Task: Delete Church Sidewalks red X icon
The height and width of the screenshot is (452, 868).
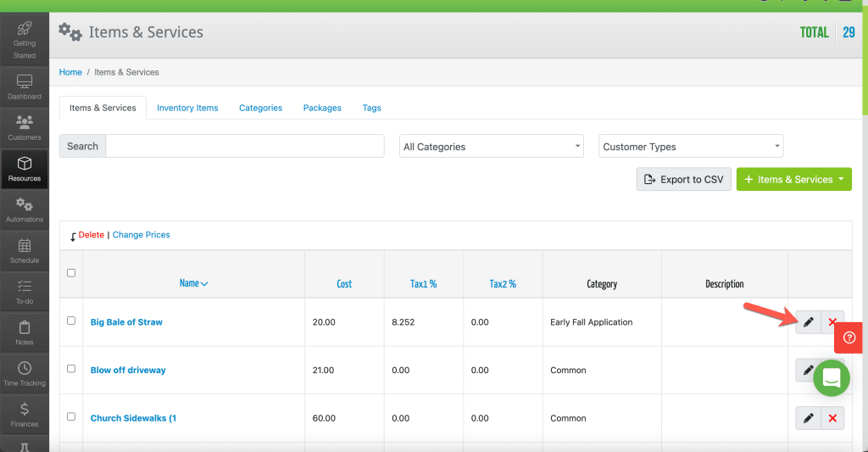Action: pyautogui.click(x=832, y=418)
